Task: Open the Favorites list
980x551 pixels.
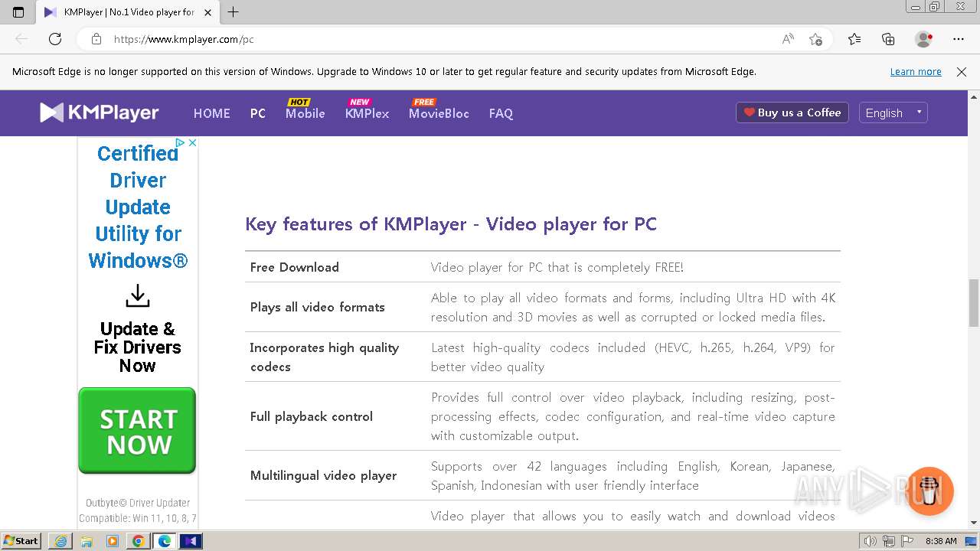Action: 854,39
